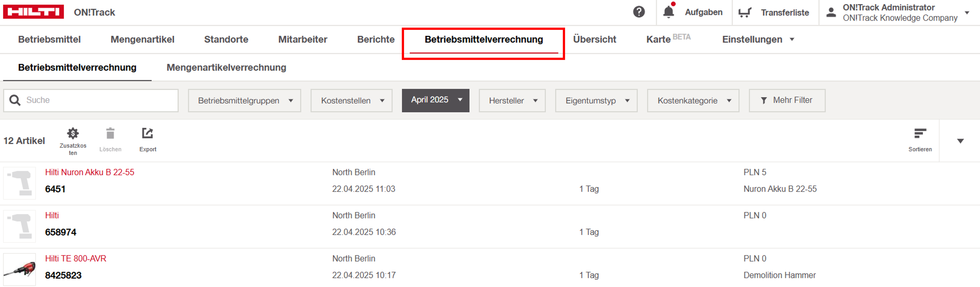Image resolution: width=980 pixels, height=287 pixels.
Task: Open the April 2025 month selector
Action: click(436, 100)
